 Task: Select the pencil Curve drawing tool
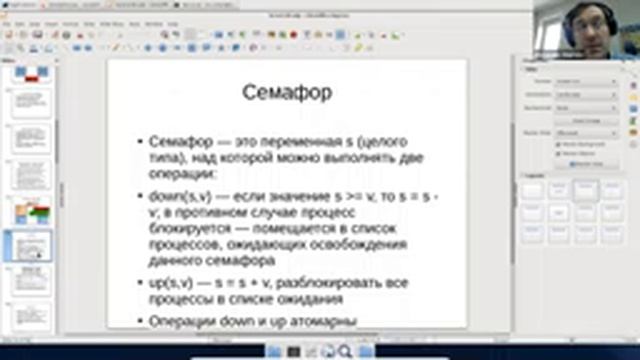(116, 49)
